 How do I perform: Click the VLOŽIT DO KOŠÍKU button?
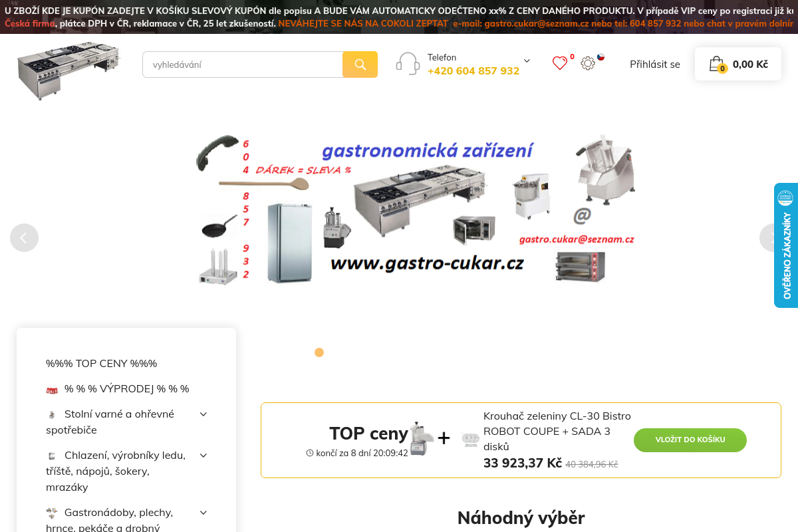click(x=690, y=440)
